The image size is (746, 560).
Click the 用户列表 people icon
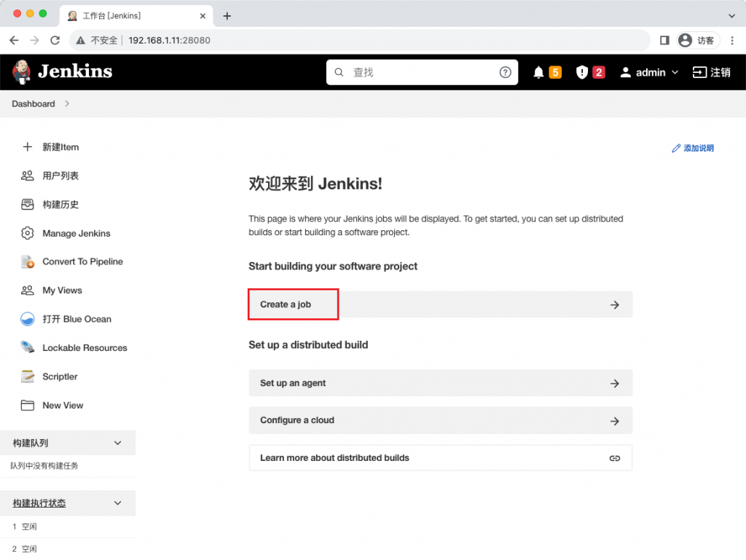point(28,176)
